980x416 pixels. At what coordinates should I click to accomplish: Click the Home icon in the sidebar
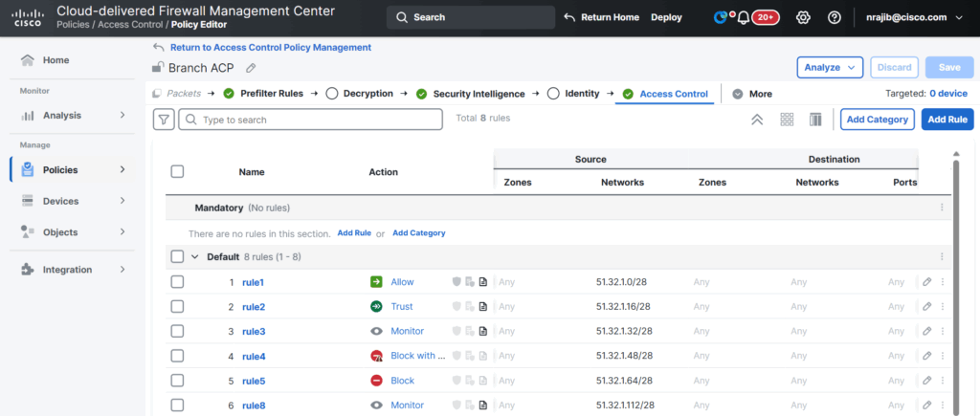pos(28,60)
